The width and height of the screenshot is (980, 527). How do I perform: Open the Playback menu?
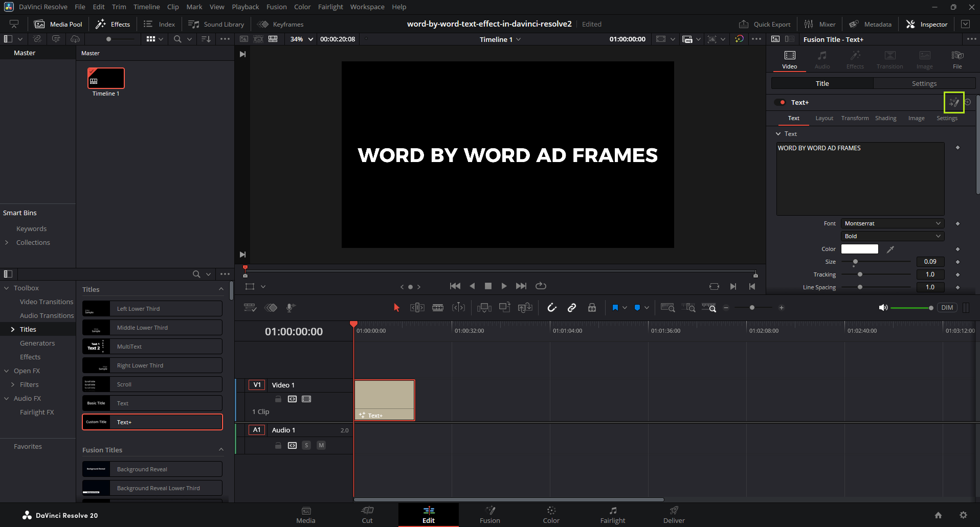coord(245,7)
